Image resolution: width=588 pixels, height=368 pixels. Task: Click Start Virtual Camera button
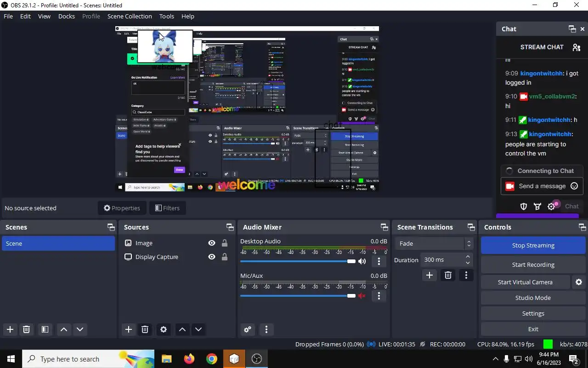point(525,282)
